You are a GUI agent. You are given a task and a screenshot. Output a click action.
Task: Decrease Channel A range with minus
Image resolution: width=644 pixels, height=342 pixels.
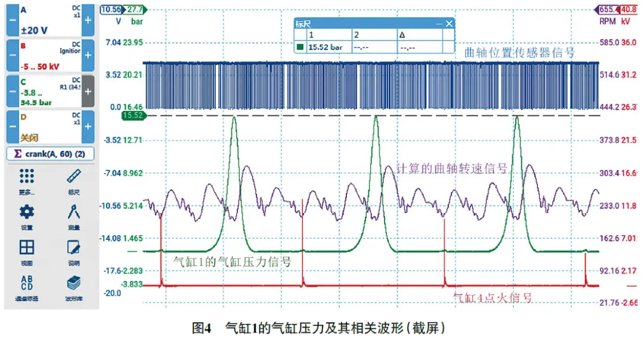pos(13,20)
